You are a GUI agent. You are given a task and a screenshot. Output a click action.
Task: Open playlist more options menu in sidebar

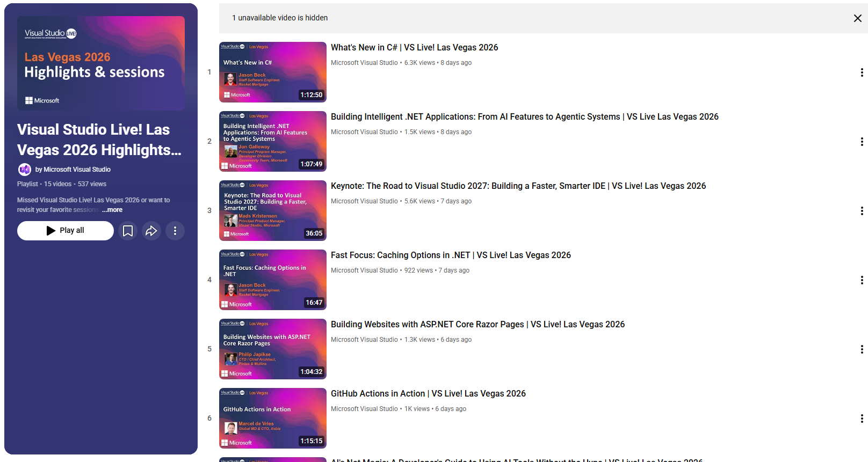point(175,231)
